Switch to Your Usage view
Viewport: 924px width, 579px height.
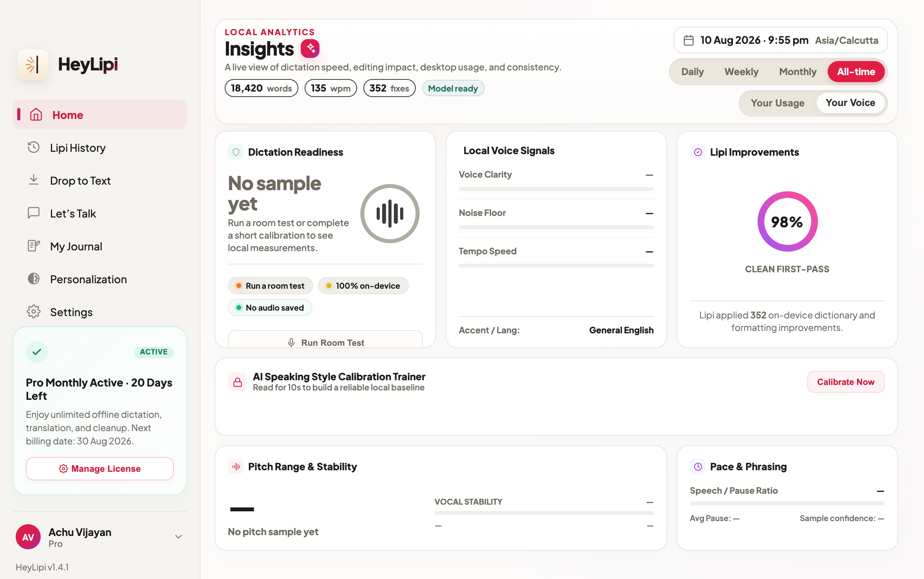pos(778,103)
